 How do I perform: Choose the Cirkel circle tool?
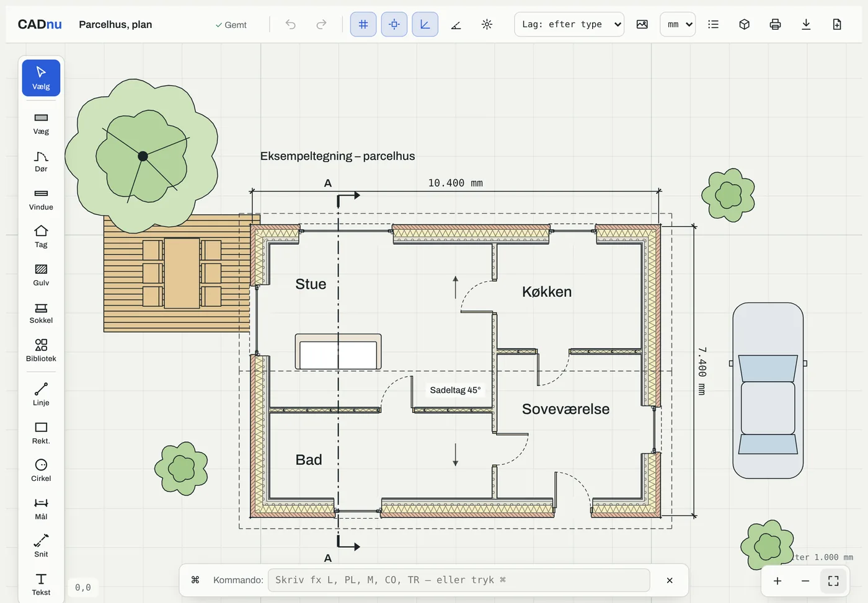click(41, 471)
